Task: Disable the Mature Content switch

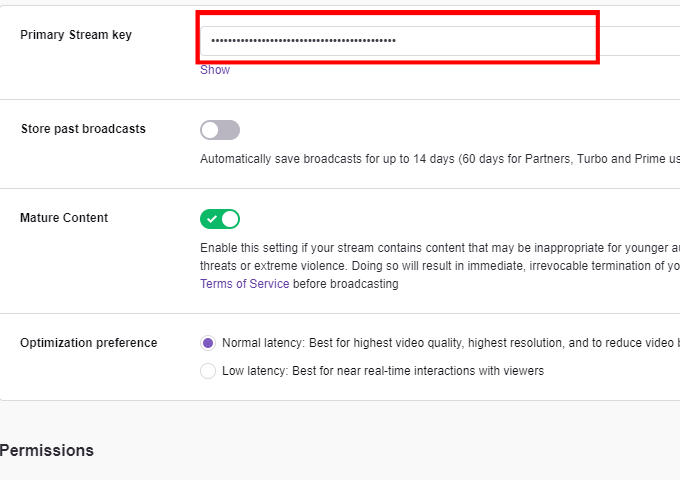Action: tap(220, 219)
